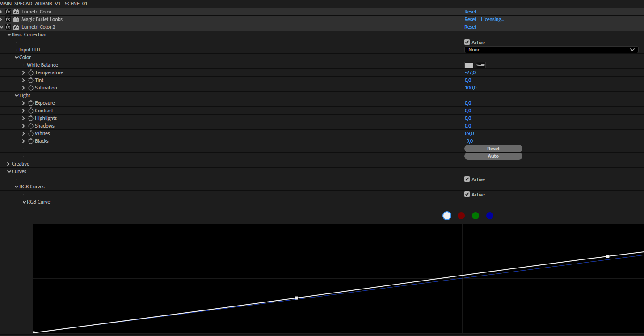The width and height of the screenshot is (644, 336).
Task: Select the upper-right curve control point
Action: point(608,256)
